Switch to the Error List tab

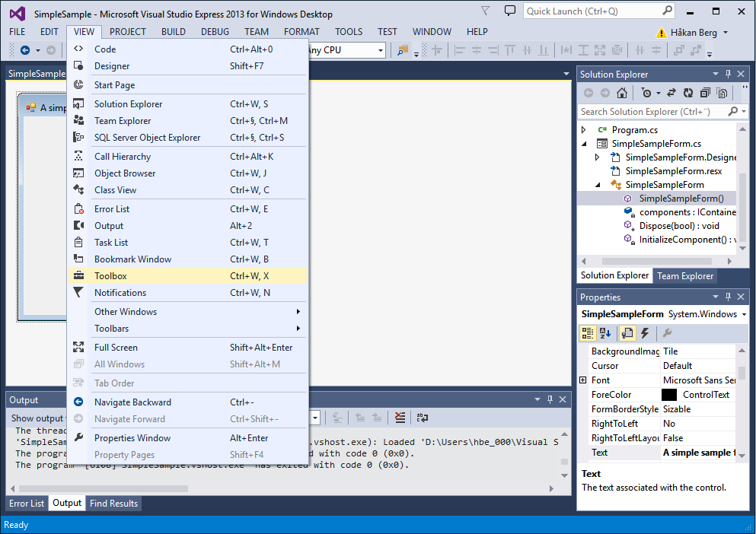tap(27, 503)
